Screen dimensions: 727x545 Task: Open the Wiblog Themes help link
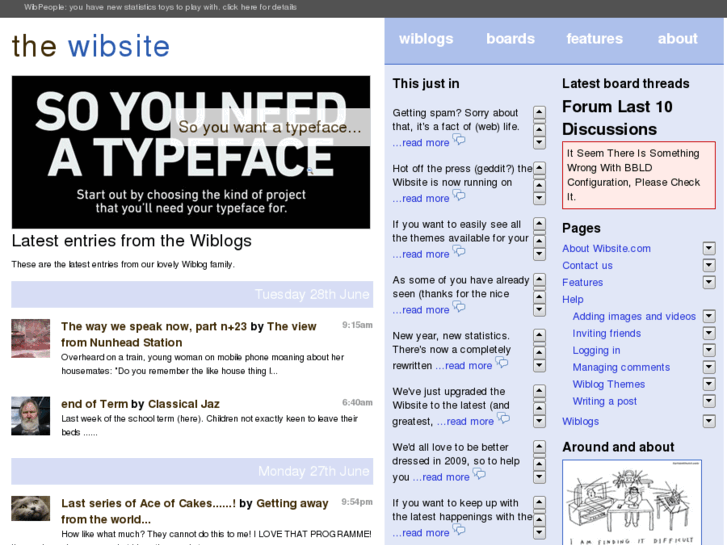click(609, 384)
